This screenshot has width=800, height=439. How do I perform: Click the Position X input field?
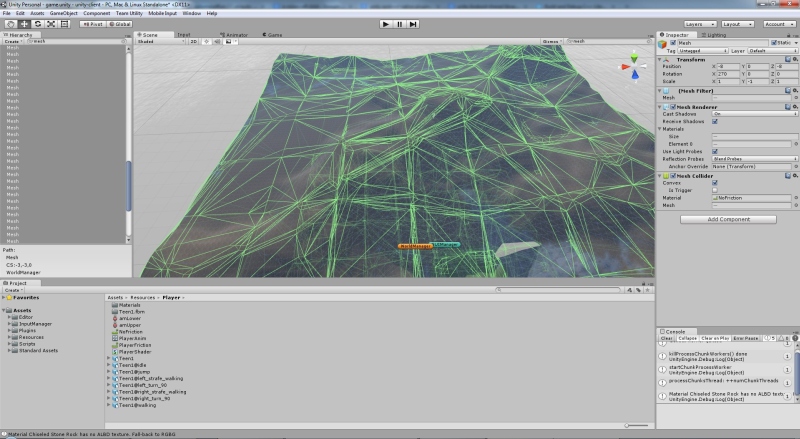click(x=726, y=66)
